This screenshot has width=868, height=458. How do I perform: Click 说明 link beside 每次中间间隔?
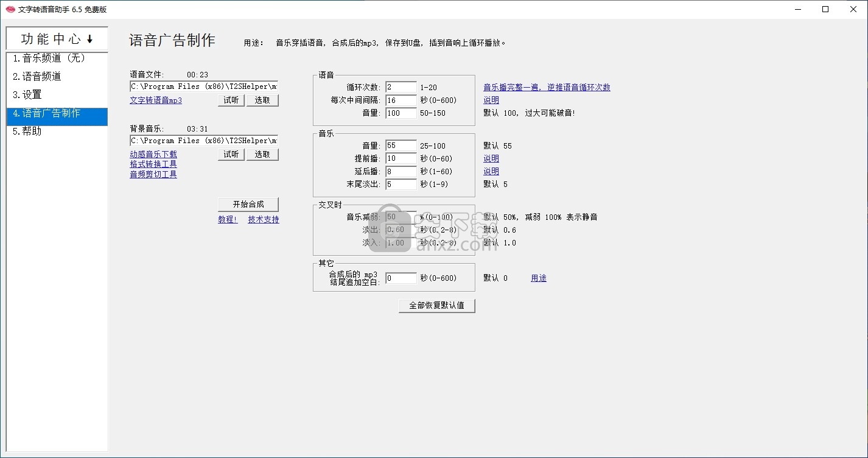491,100
